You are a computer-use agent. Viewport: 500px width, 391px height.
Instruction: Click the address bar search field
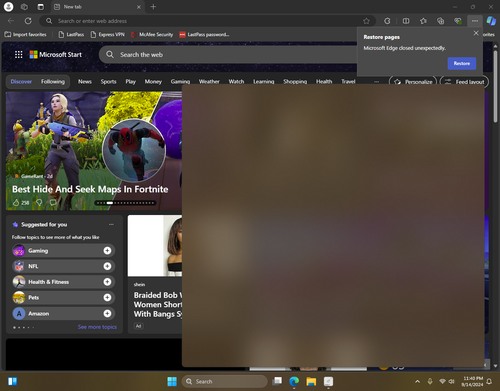pos(207,21)
